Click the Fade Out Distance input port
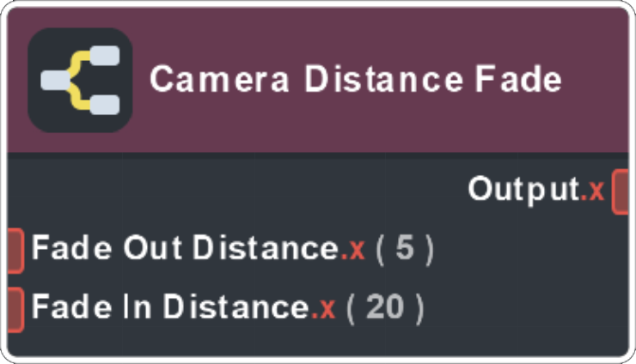 (x=15, y=250)
